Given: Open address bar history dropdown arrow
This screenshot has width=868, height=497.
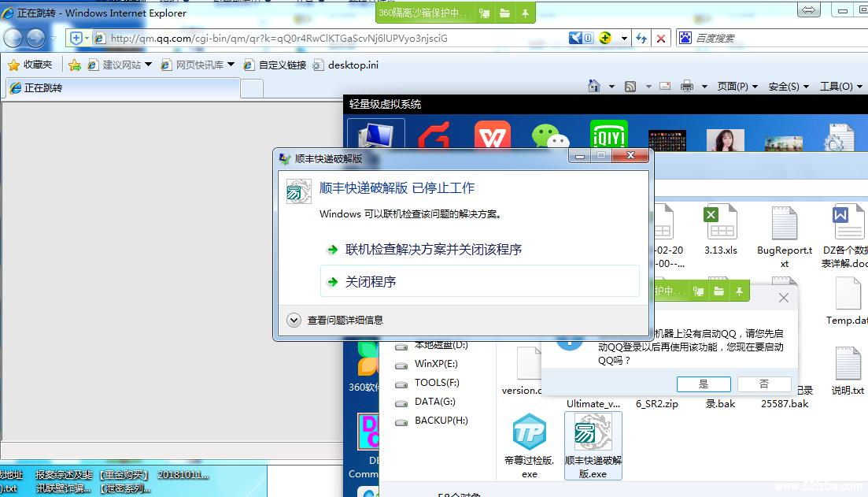Looking at the screenshot, I should click(624, 39).
